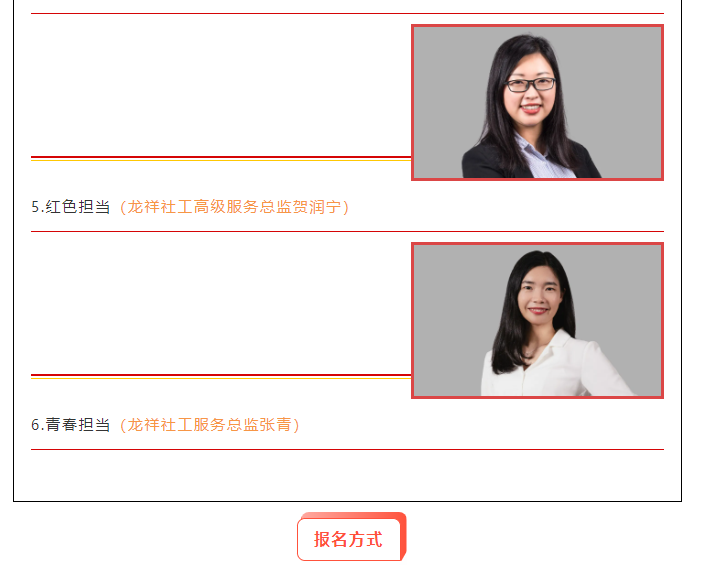Image resolution: width=701 pixels, height=578 pixels.
Task: Open the photo of woman wearing glasses
Action: (537, 102)
